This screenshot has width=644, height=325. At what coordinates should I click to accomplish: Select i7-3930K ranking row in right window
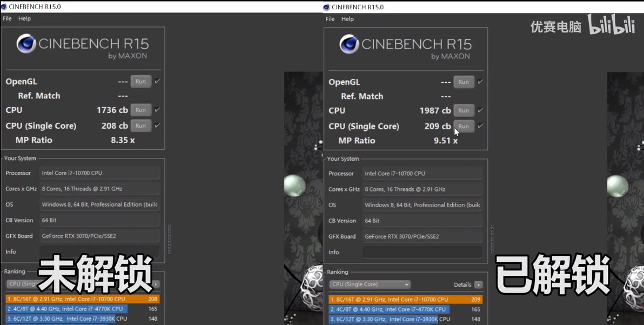point(406,319)
